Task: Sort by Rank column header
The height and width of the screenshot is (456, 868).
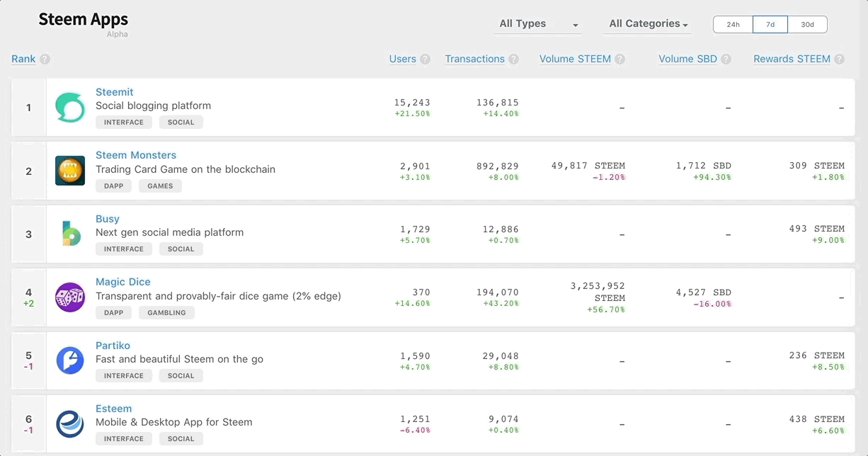Action: [23, 59]
